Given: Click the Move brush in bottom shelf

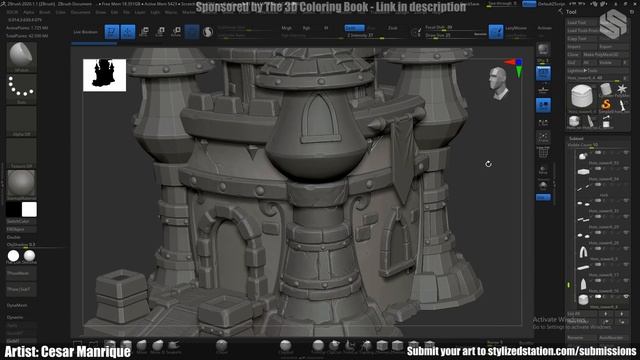Looking at the screenshot, I should click(142, 346).
